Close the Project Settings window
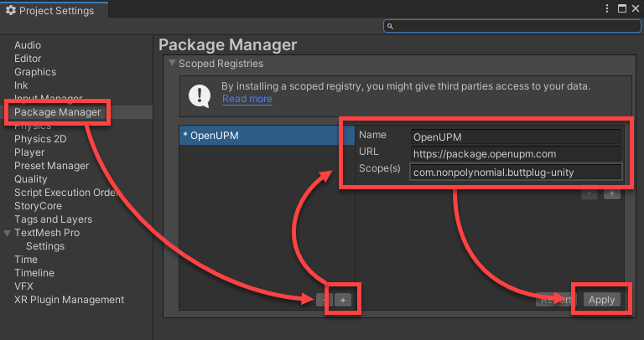Viewport: 644px width, 340px height. click(x=636, y=8)
